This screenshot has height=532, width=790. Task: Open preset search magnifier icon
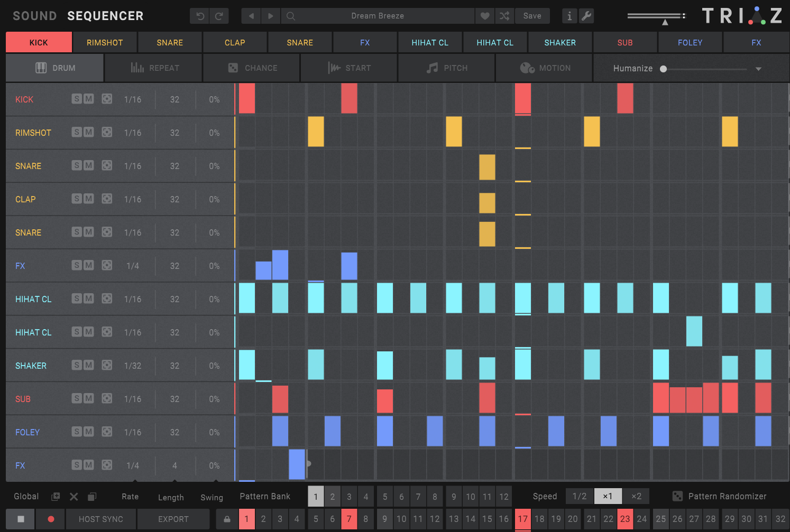(x=291, y=16)
